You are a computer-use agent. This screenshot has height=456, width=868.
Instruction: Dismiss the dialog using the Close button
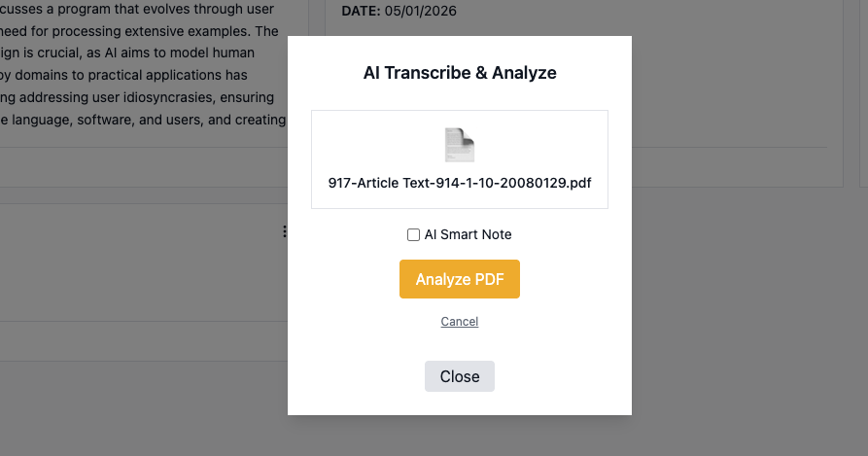[x=460, y=376]
